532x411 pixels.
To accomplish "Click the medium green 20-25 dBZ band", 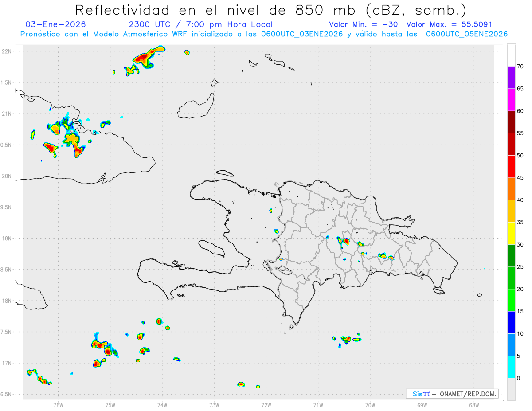I will coord(511,278).
